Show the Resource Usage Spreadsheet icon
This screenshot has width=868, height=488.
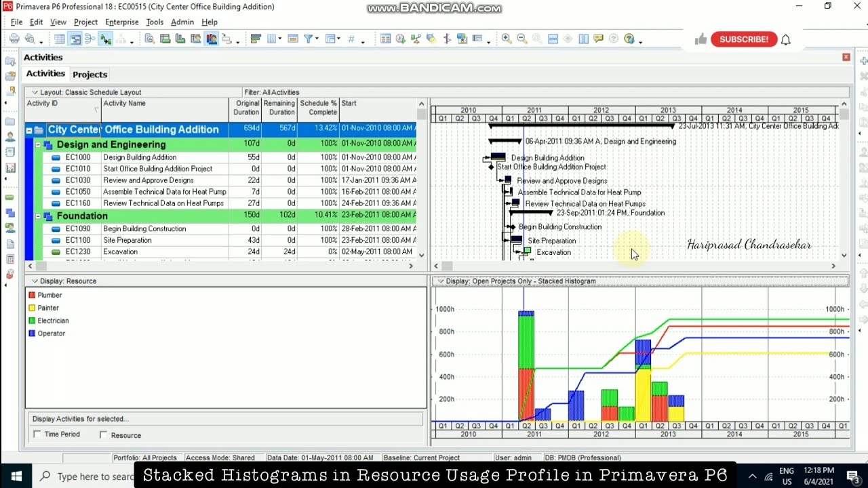tap(196, 39)
